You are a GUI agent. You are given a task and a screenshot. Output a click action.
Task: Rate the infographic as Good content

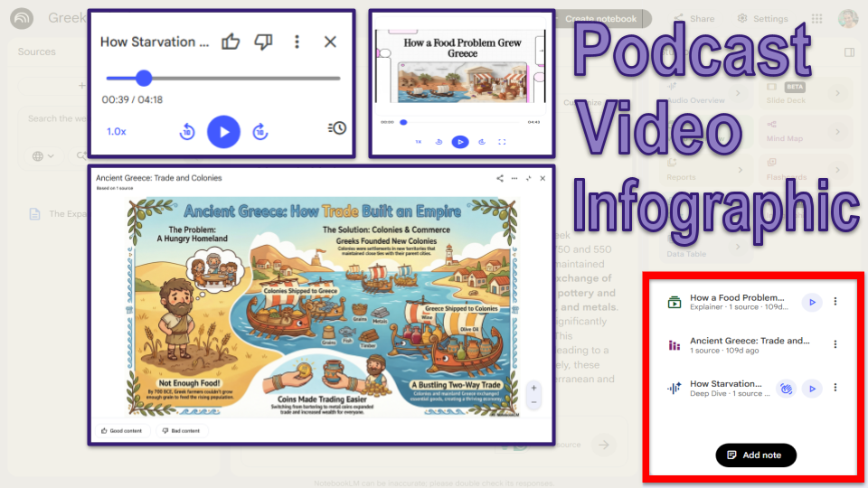(x=122, y=430)
